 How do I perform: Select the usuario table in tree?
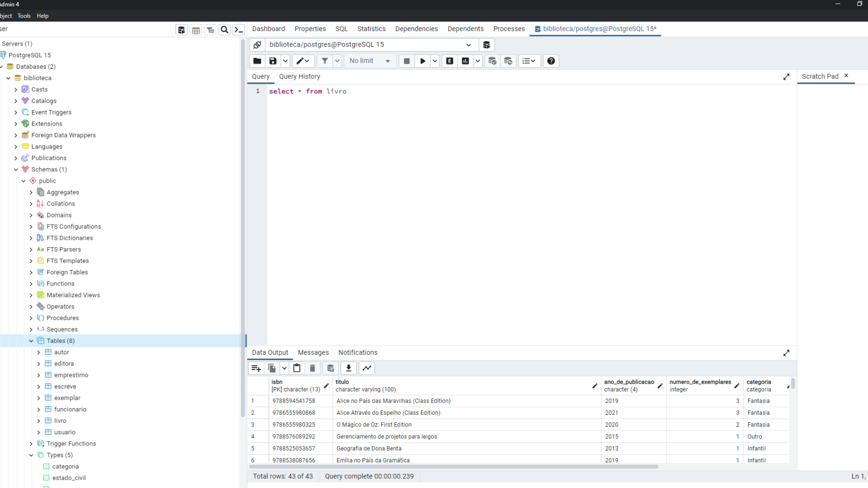coord(65,432)
